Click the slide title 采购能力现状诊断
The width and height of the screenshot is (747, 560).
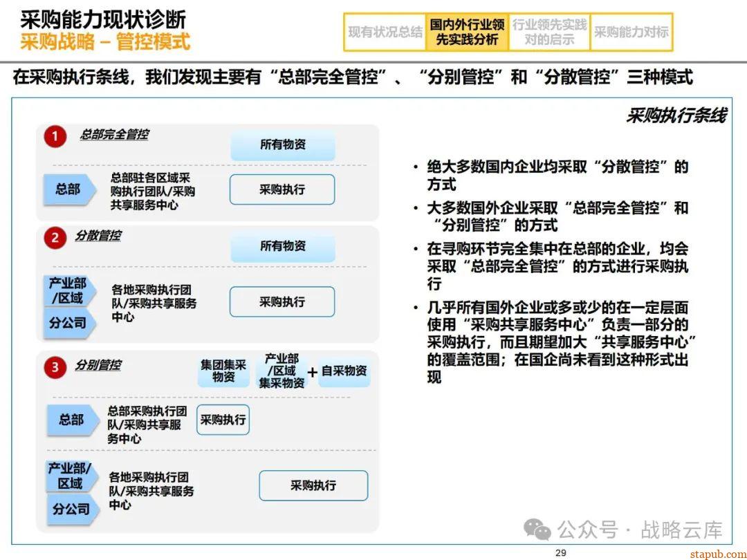coord(103,20)
